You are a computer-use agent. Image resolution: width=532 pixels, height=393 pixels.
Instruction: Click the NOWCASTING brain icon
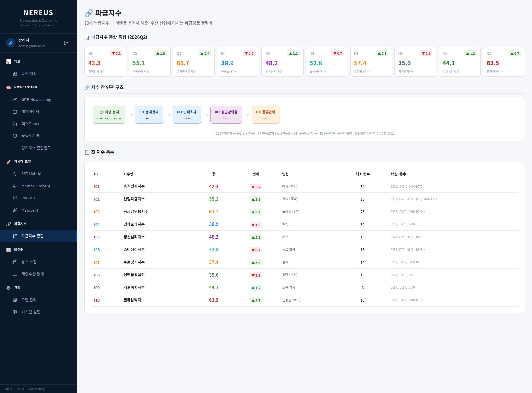[9, 87]
